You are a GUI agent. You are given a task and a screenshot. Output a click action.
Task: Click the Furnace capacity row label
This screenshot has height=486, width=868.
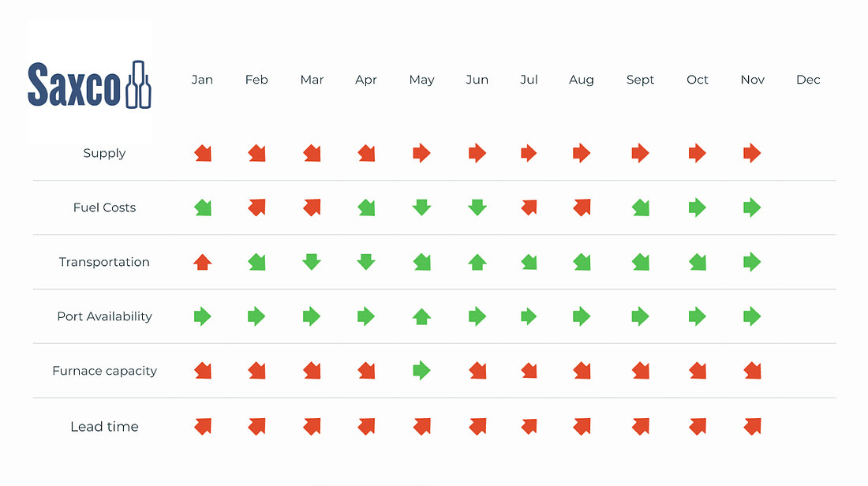tap(104, 371)
